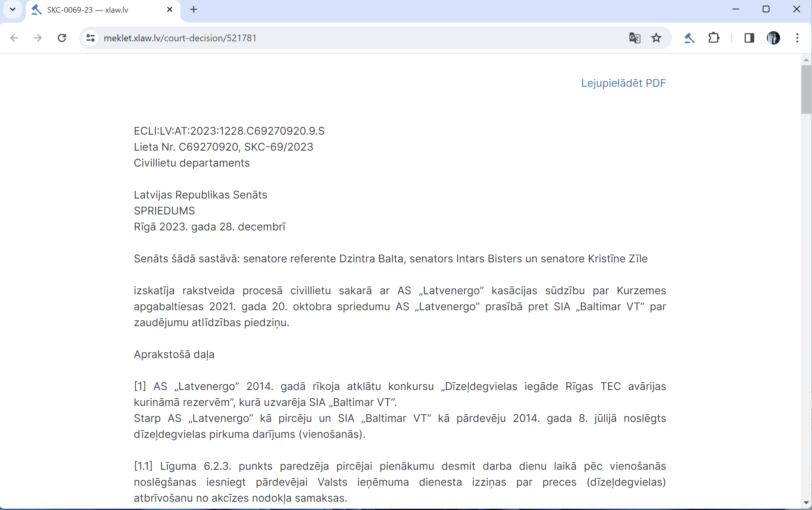Screen dimensions: 812x510
Task: Click the vertical scrollbar thumb
Action: 806,89
